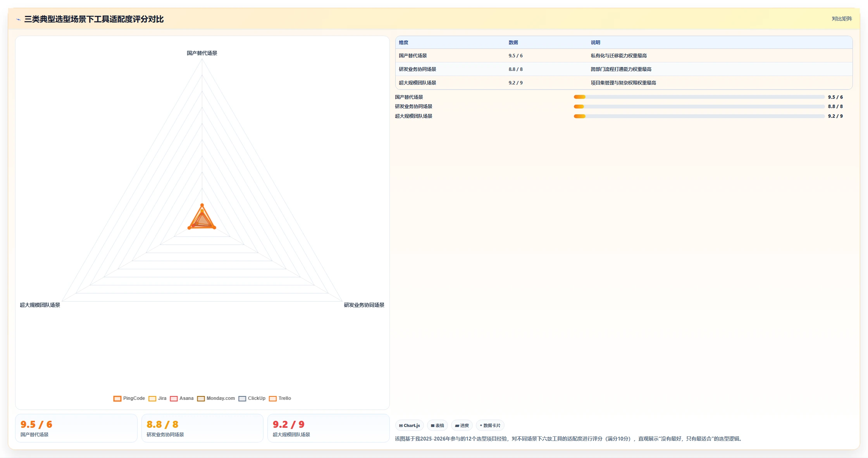Screen dimensions: 868x458
Task: Click the 进度 tag chip
Action: (462, 425)
